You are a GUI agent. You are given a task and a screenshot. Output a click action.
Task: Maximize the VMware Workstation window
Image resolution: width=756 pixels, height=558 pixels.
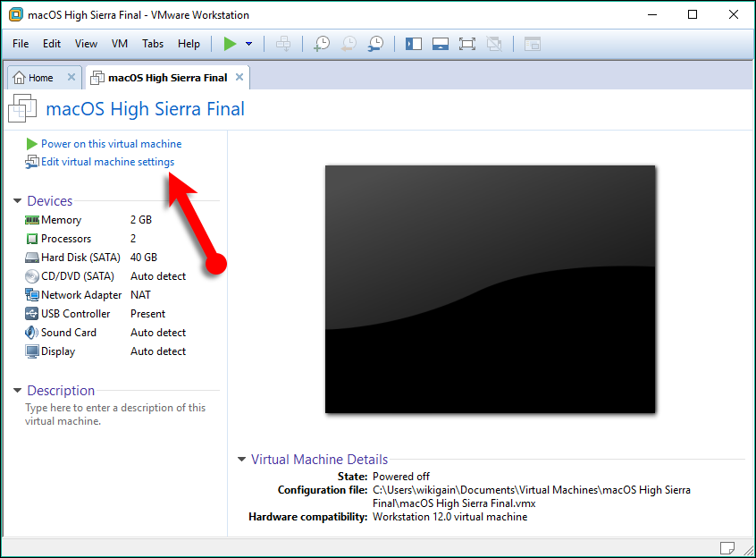tap(693, 14)
